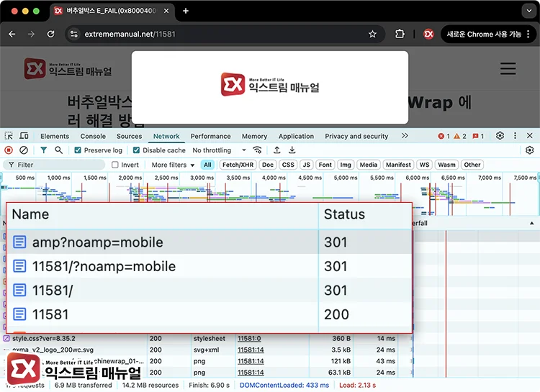Screen dimensions: 540x392
Task: Select the All request type filter
Action: click(x=207, y=165)
